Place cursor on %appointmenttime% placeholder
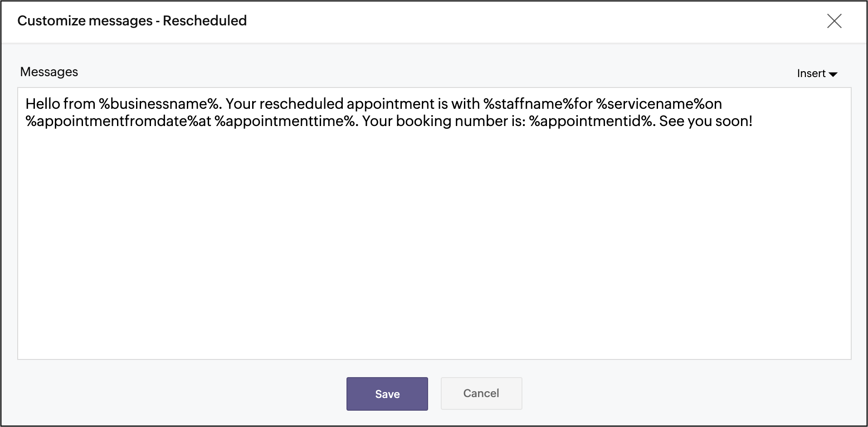Image resolution: width=868 pixels, height=427 pixels. coord(285,121)
